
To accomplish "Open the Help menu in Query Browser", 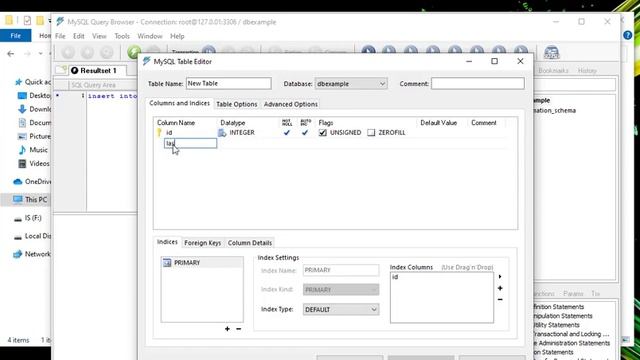I will point(177,36).
